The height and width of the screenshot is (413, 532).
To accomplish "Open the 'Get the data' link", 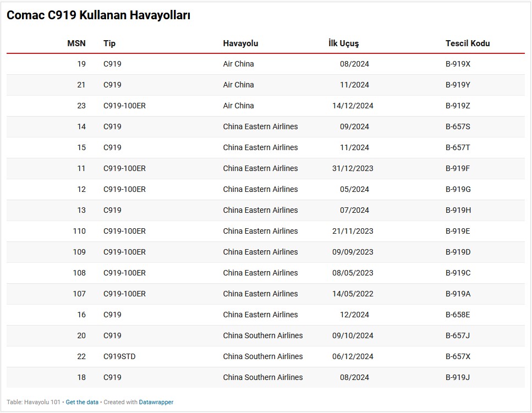I will point(82,402).
